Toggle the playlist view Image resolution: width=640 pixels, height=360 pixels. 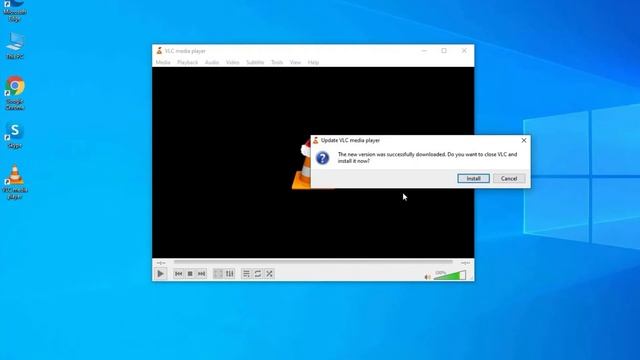click(246, 274)
